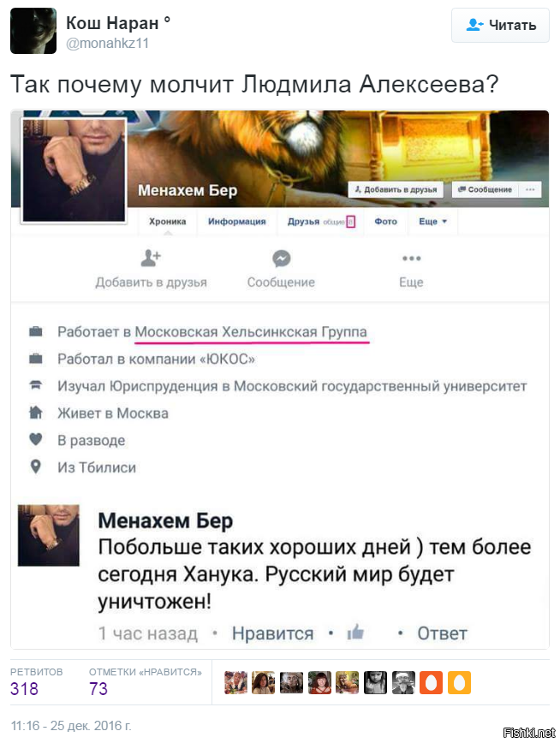The height and width of the screenshot is (743, 560).
Task: Click the heart icon beside В разводе
Action: click(x=36, y=440)
